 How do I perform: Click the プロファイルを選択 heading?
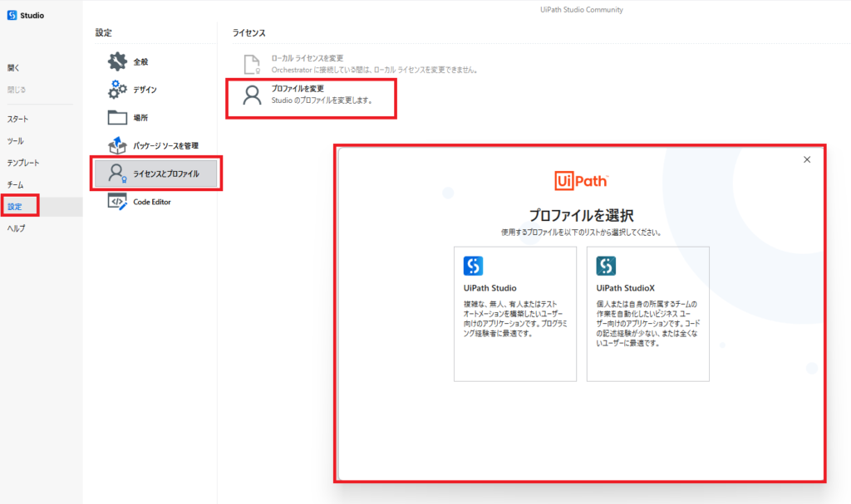pos(581,215)
